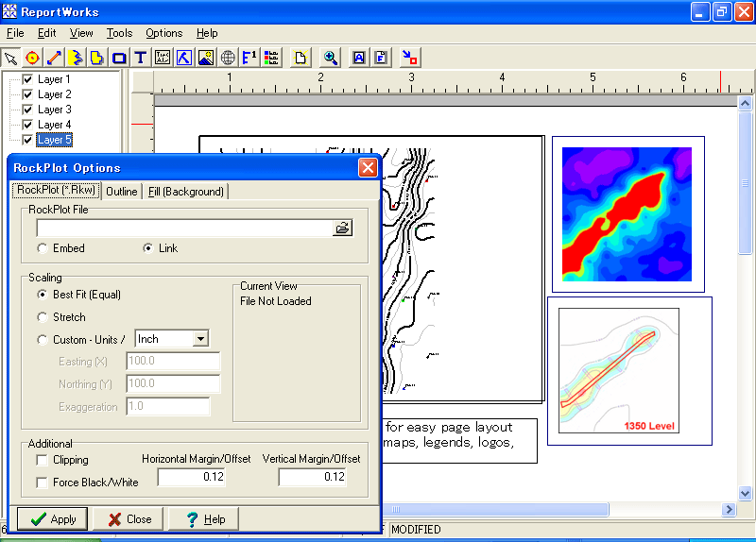Select the circle symbol tool
This screenshot has height=542, width=756.
click(x=32, y=59)
